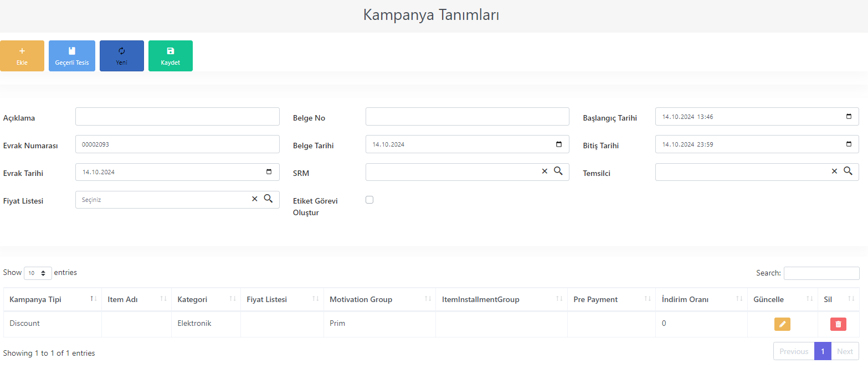Clear the Fiyat Listesi selection X icon
The width and height of the screenshot is (868, 369).
click(255, 199)
